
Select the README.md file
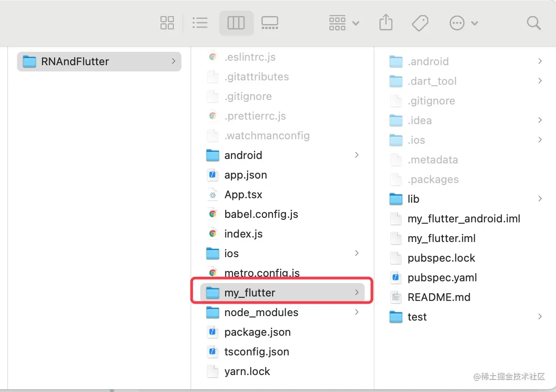coord(439,297)
